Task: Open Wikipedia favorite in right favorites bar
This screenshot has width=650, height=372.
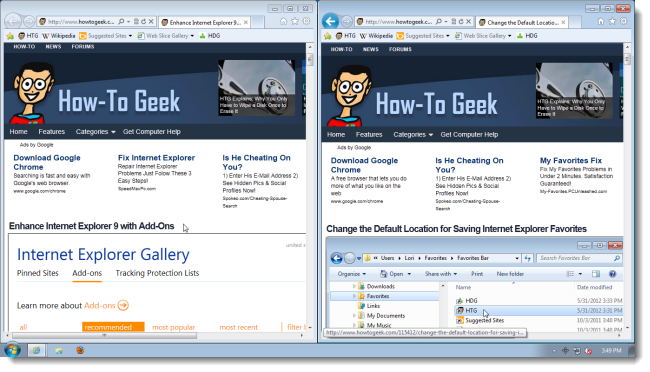Action: tap(376, 36)
